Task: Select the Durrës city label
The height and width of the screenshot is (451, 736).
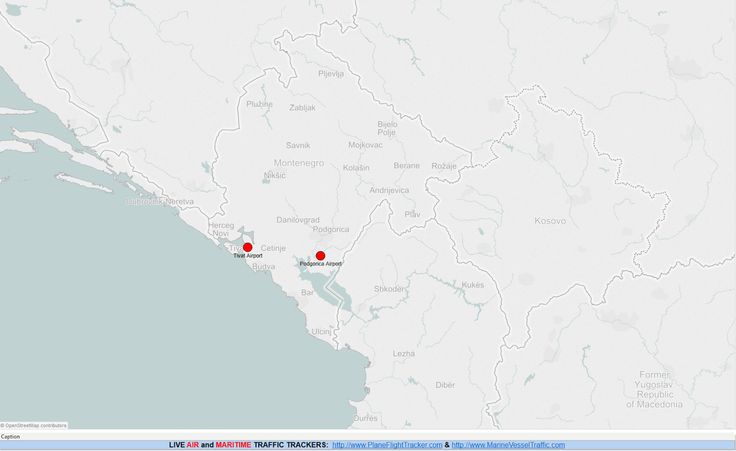Action: (364, 417)
